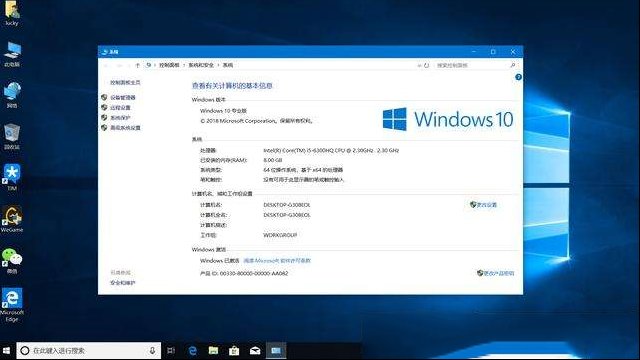Launch the Microsoft Edge desktop shortcut
The height and width of the screenshot is (360, 640).
pyautogui.click(x=12, y=304)
